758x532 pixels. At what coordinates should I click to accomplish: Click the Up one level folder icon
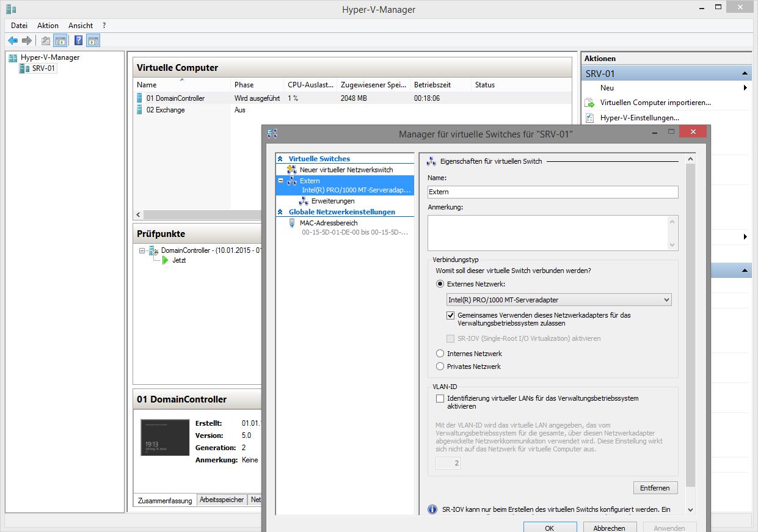(45, 41)
